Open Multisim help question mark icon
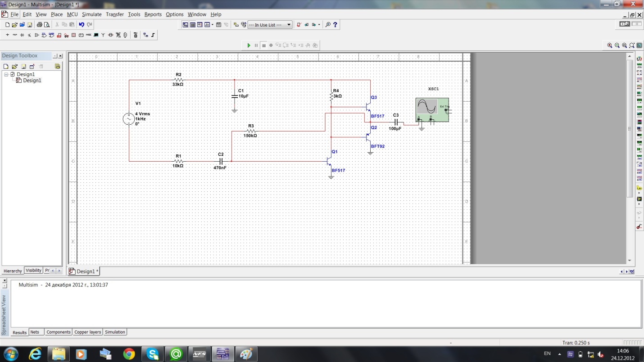 pos(335,25)
